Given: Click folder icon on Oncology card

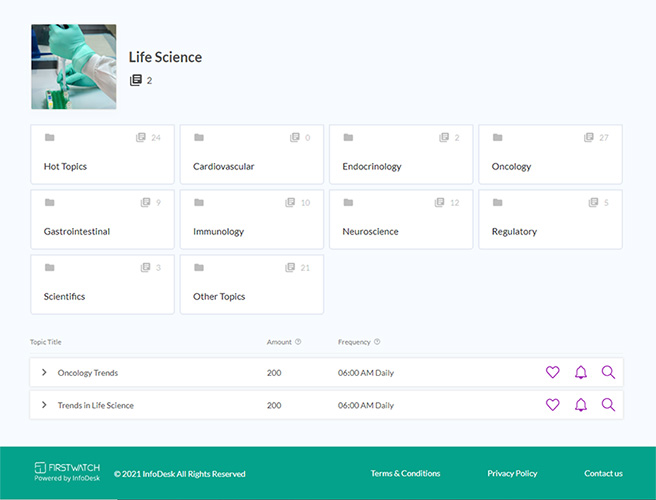Looking at the screenshot, I should tap(497, 137).
